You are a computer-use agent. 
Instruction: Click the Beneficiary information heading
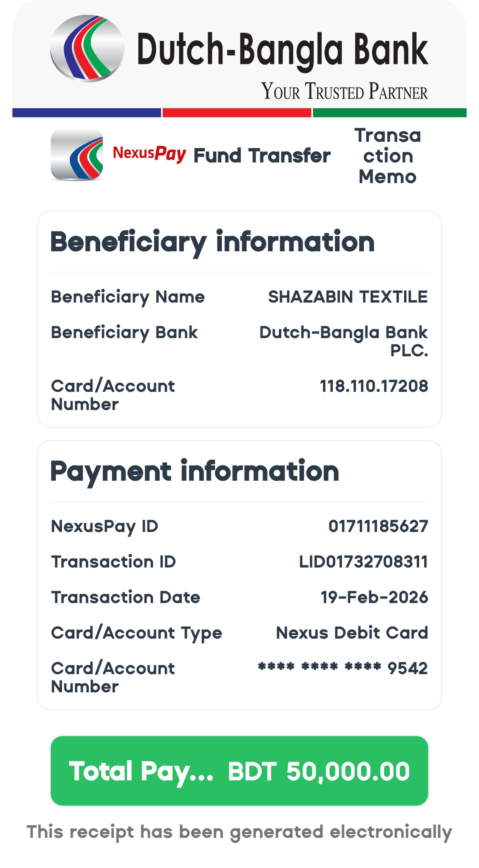pos(212,242)
